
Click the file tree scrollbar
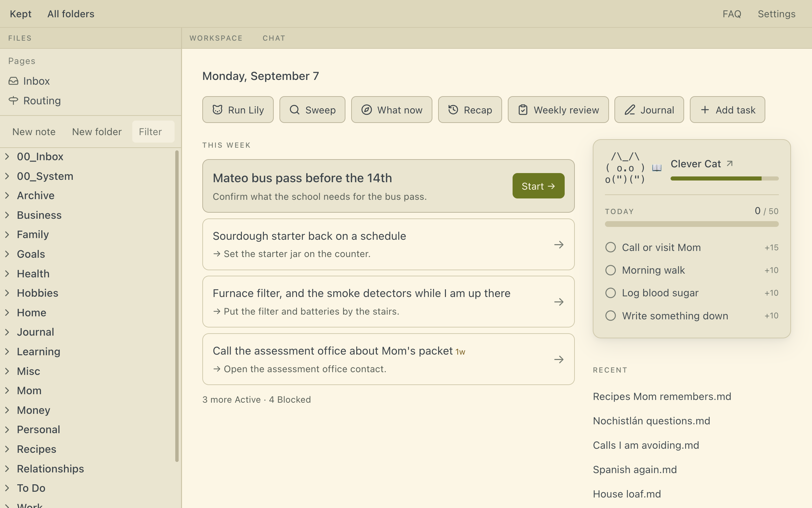(x=177, y=306)
